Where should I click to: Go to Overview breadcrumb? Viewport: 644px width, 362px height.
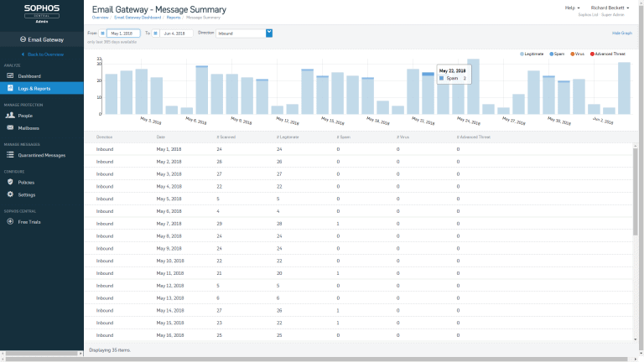[x=100, y=17]
